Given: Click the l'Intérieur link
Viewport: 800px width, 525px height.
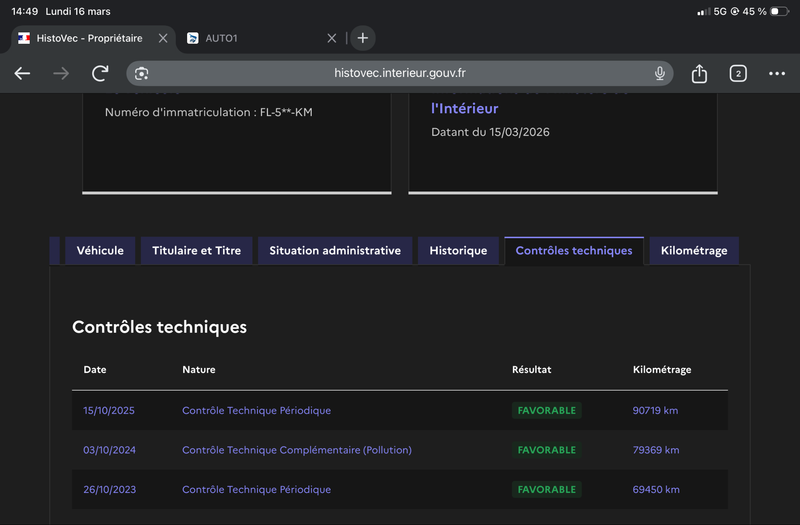Looking at the screenshot, I should coord(464,108).
